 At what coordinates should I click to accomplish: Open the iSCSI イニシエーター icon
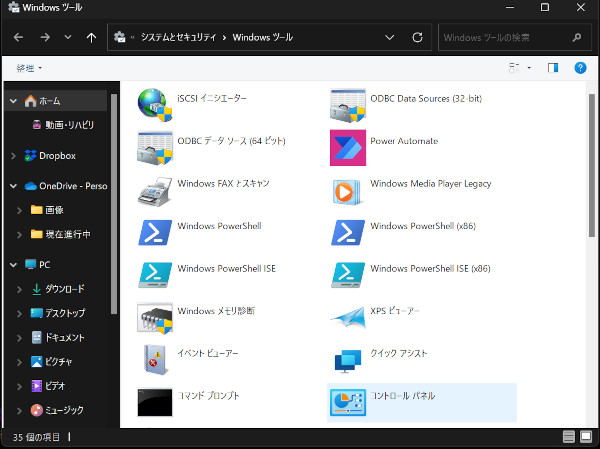point(155,105)
